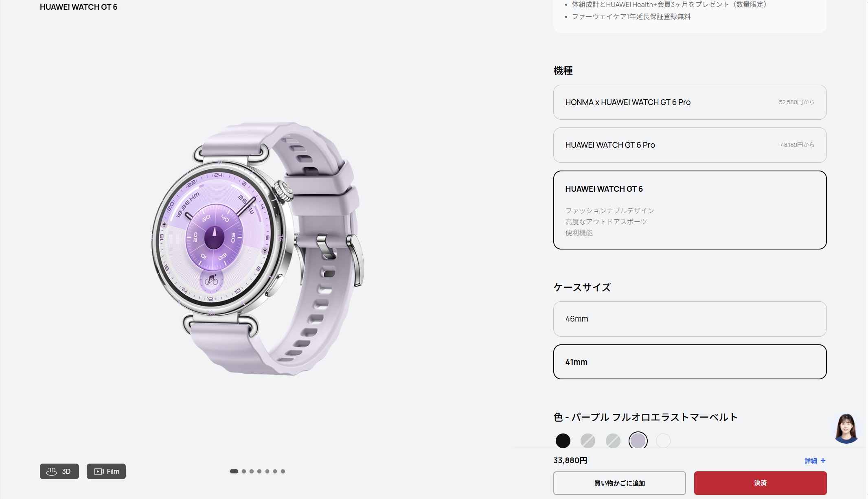
Task: Choose HONMA x HUAWEI WATCH GT 6 Pro model
Action: point(690,102)
